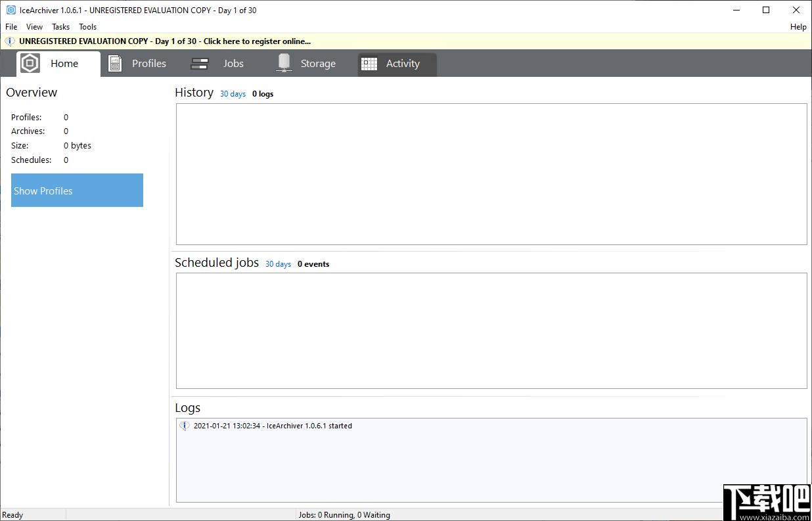Click the Show Profiles button
The image size is (812, 521).
pos(77,191)
